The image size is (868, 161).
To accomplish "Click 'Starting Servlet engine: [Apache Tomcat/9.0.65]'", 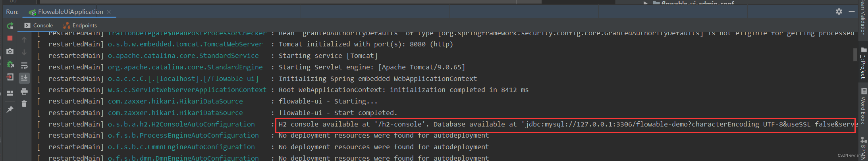I will [372, 67].
